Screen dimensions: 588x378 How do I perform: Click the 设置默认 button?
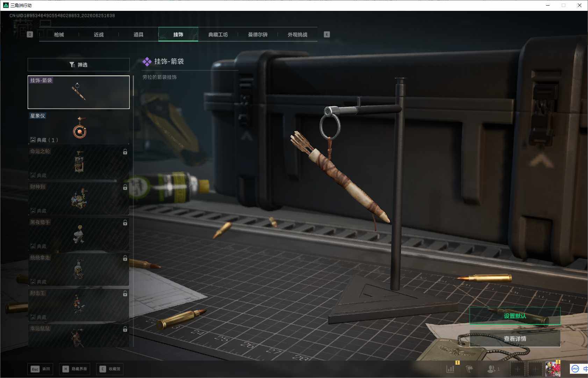click(515, 316)
